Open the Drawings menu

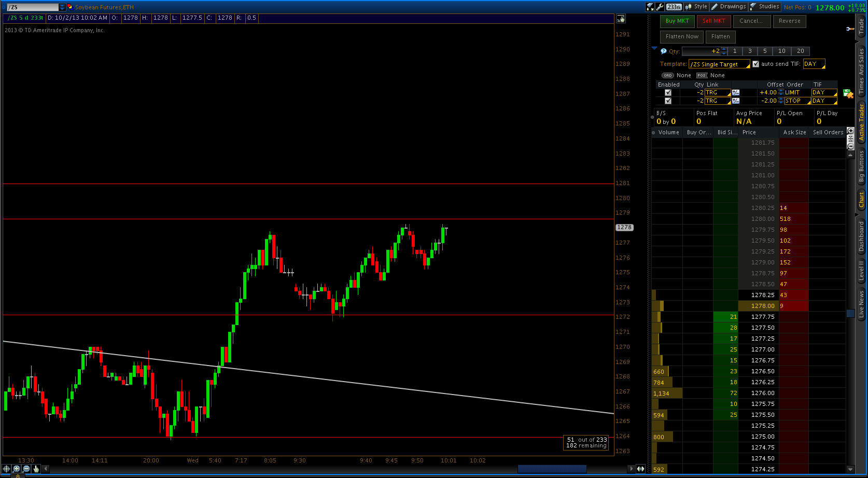pos(729,7)
